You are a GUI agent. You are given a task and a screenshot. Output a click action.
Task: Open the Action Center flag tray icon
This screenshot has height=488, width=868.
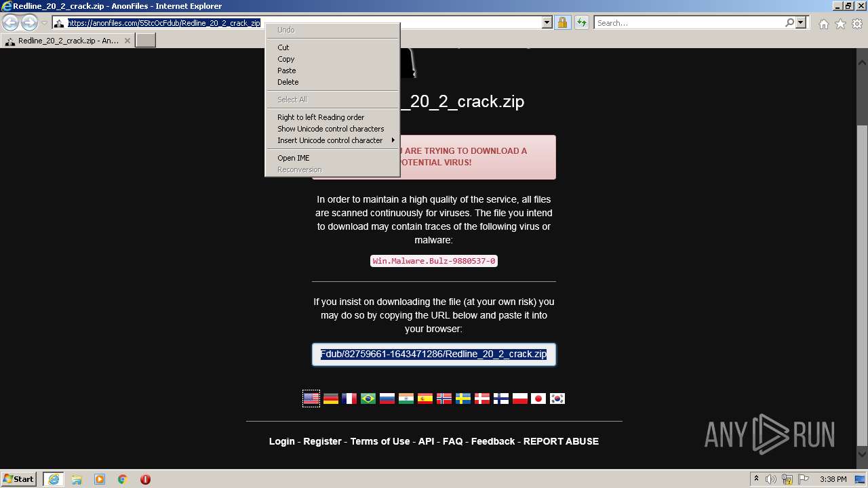[804, 479]
